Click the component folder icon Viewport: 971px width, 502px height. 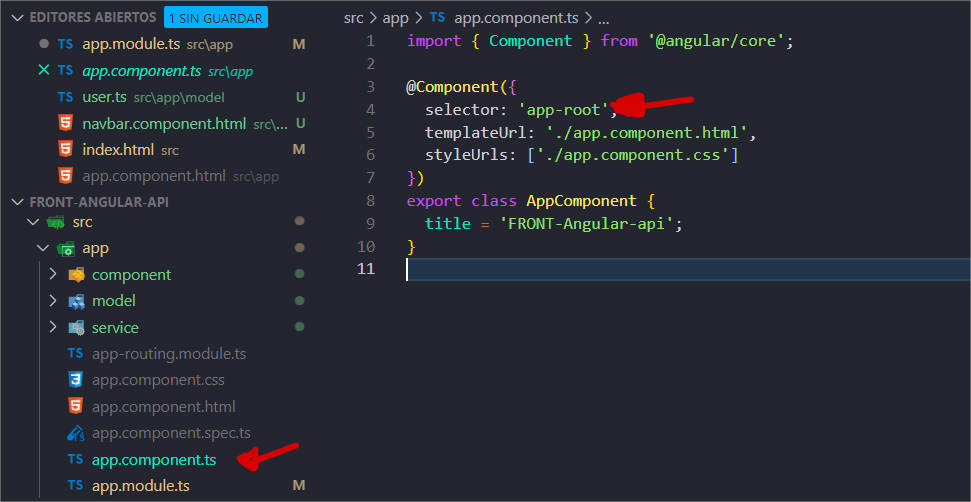(x=76, y=275)
